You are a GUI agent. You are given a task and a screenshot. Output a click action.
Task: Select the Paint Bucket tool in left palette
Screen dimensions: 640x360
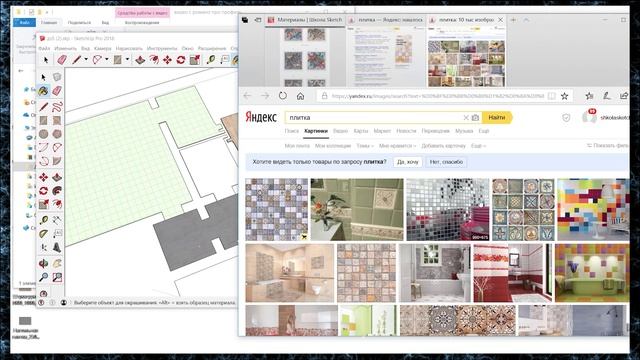pyautogui.click(x=43, y=91)
